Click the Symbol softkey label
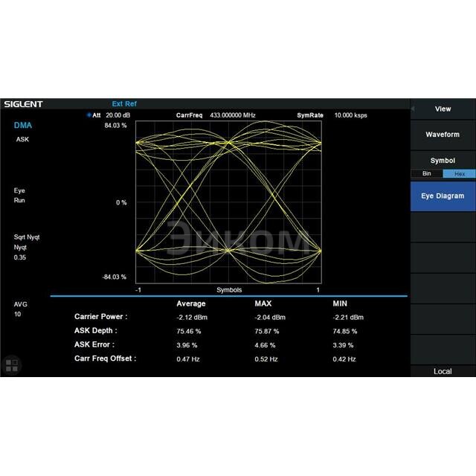Image resolution: width=476 pixels, height=476 pixels. pyautogui.click(x=443, y=161)
